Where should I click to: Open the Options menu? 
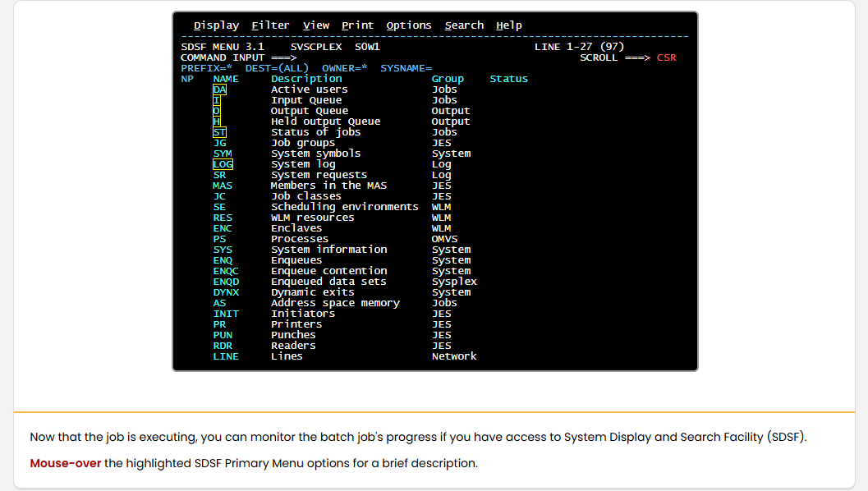click(408, 25)
